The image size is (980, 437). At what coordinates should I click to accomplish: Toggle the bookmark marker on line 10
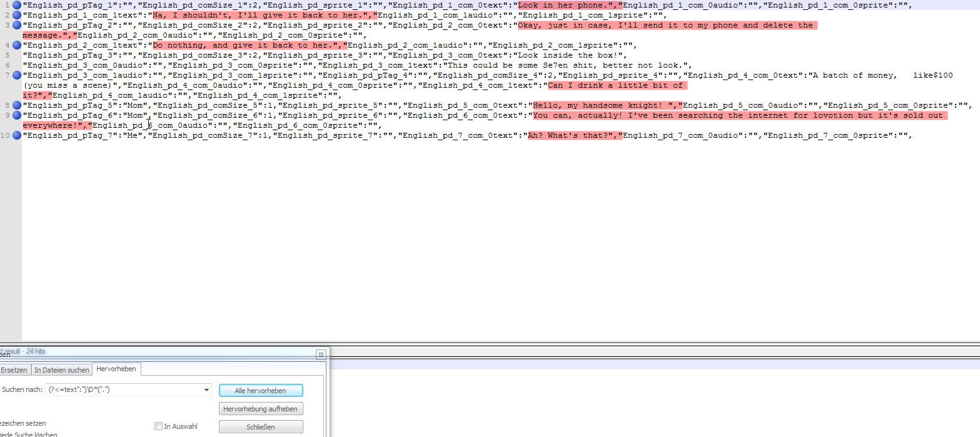[17, 135]
